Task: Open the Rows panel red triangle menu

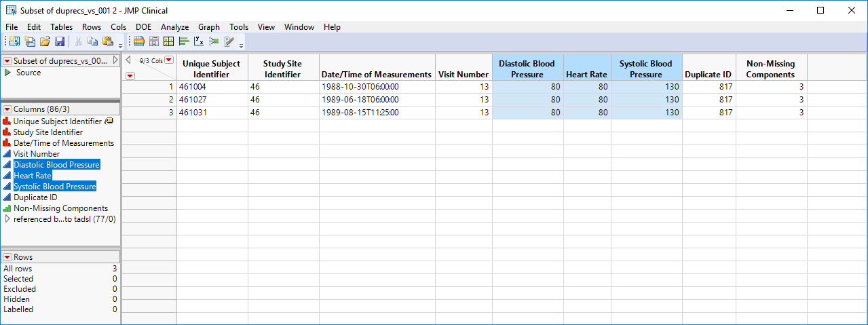Action: pos(7,258)
